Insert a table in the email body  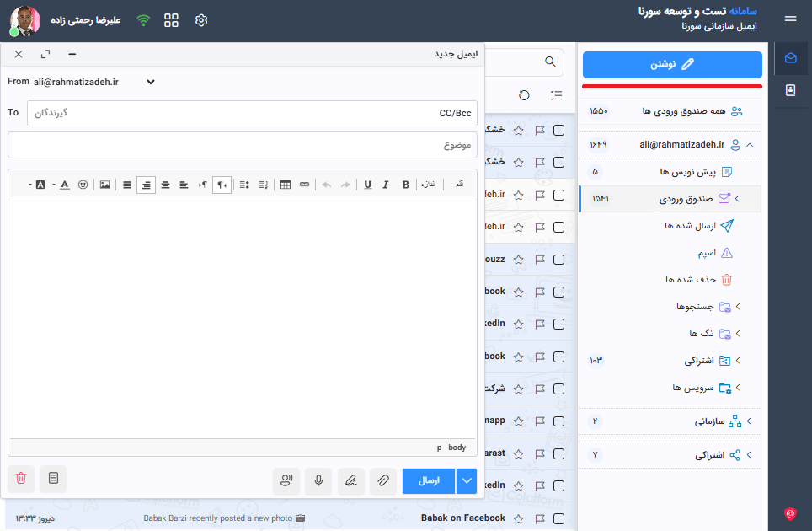point(286,185)
